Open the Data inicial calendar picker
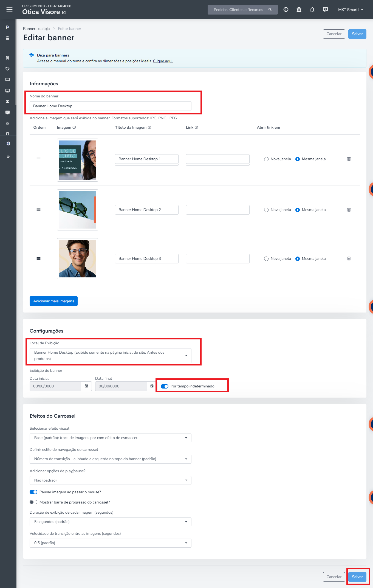This screenshot has width=373, height=588. (x=86, y=386)
